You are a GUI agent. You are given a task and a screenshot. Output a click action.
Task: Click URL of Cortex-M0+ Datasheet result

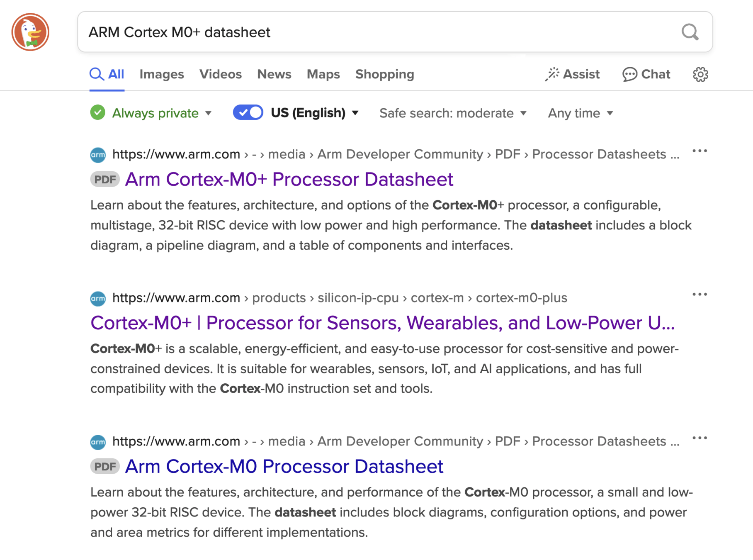pyautogui.click(x=396, y=154)
